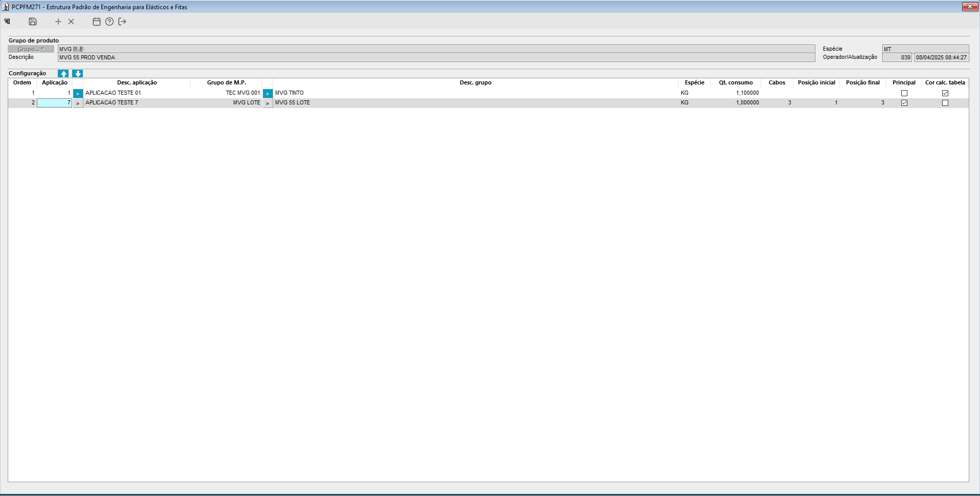Select the cell MVG 55 LOTE
Viewport: 980px width, 496px height.
click(x=476, y=103)
